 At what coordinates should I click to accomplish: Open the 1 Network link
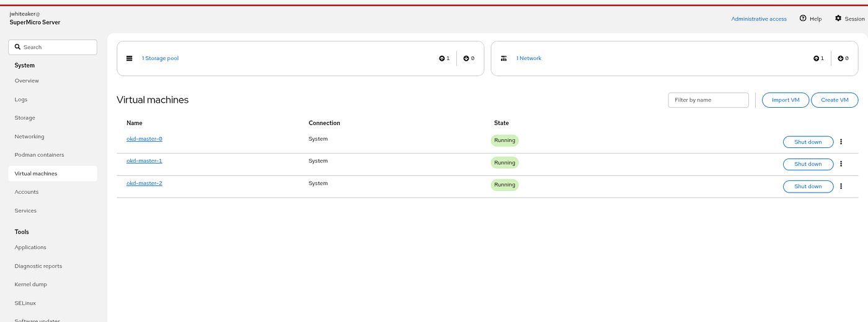click(529, 58)
